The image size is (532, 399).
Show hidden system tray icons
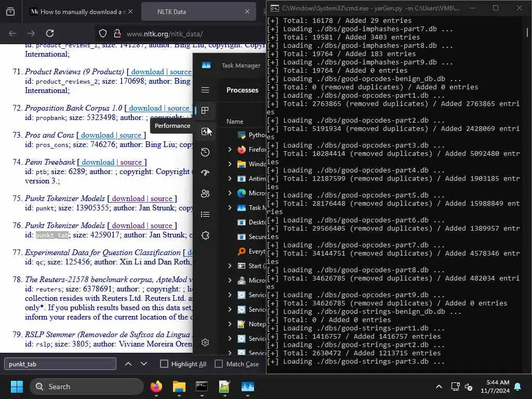pyautogui.click(x=438, y=387)
